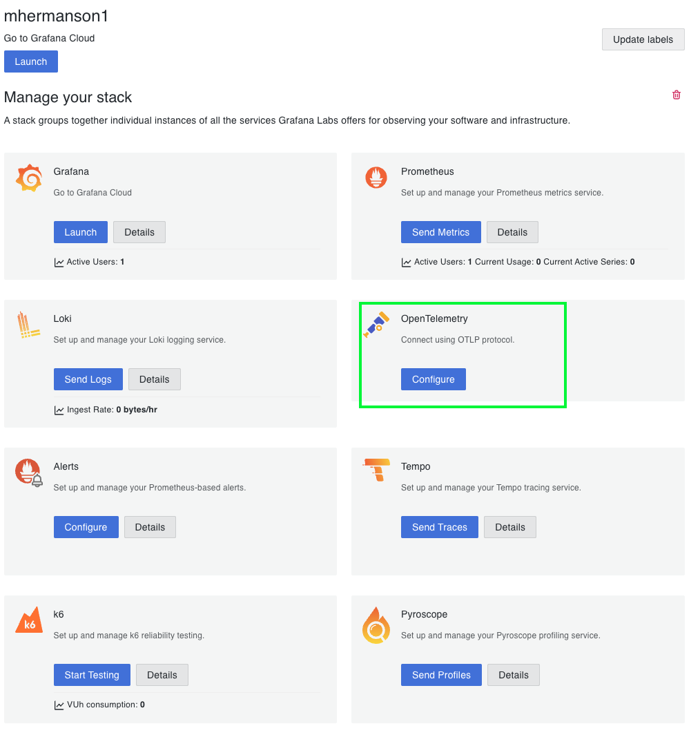Start Testing with k6
Viewport: 700px width, 735px height.
pyautogui.click(x=92, y=675)
